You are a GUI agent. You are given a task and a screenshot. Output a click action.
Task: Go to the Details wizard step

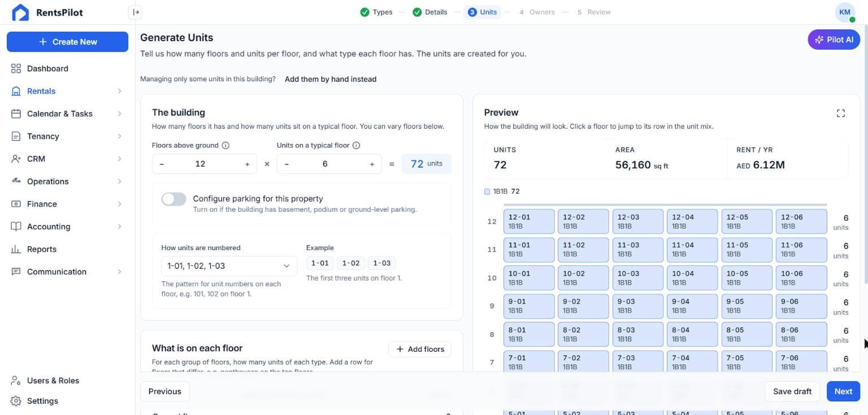(x=429, y=12)
